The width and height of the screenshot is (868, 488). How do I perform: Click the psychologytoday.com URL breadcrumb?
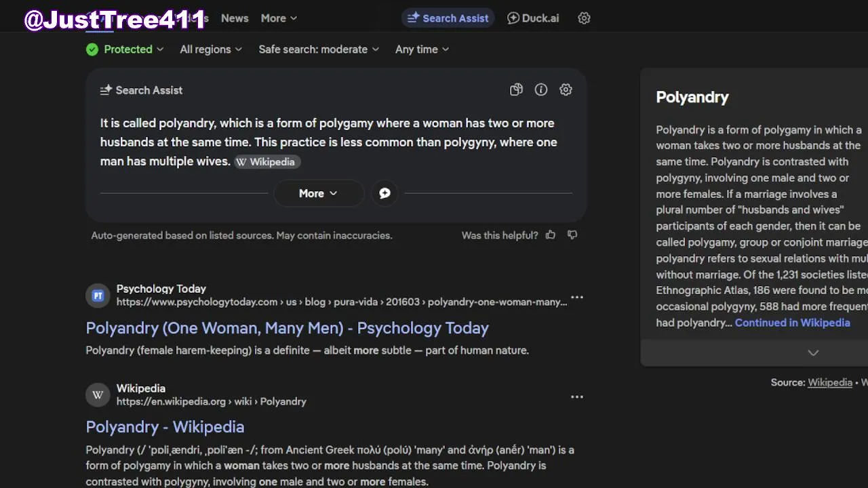(x=342, y=302)
